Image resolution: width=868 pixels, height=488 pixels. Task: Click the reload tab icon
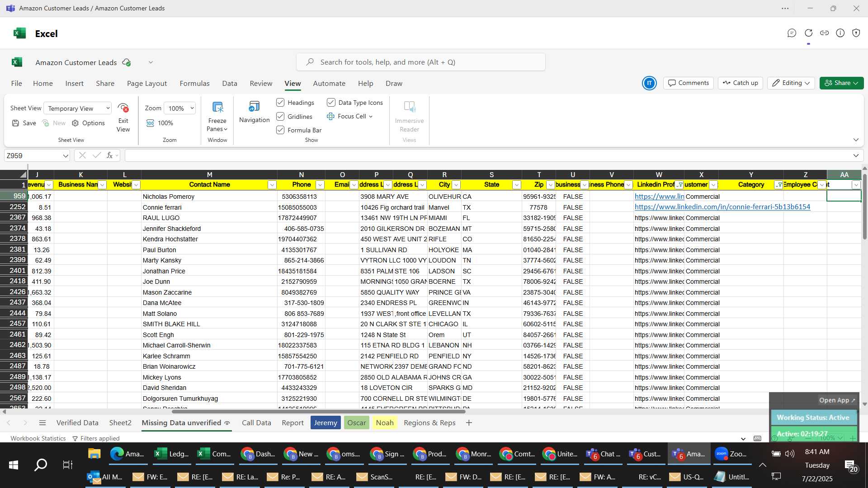pyautogui.click(x=808, y=33)
